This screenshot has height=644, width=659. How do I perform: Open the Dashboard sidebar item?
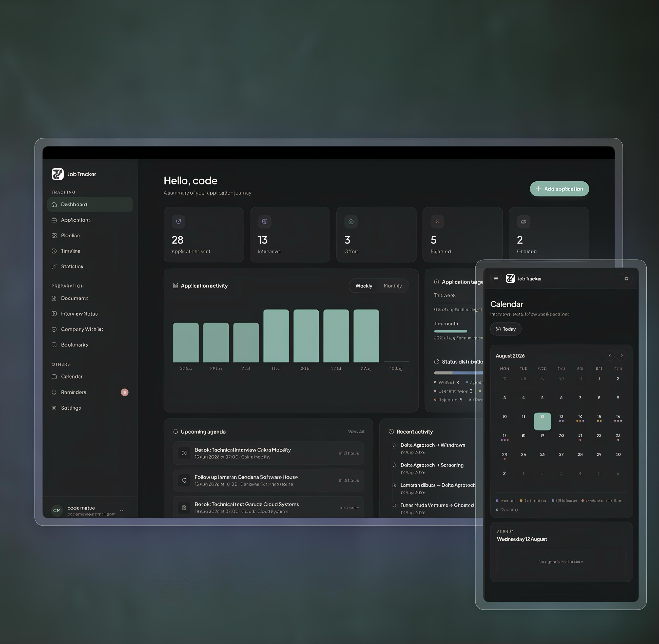(x=90, y=205)
